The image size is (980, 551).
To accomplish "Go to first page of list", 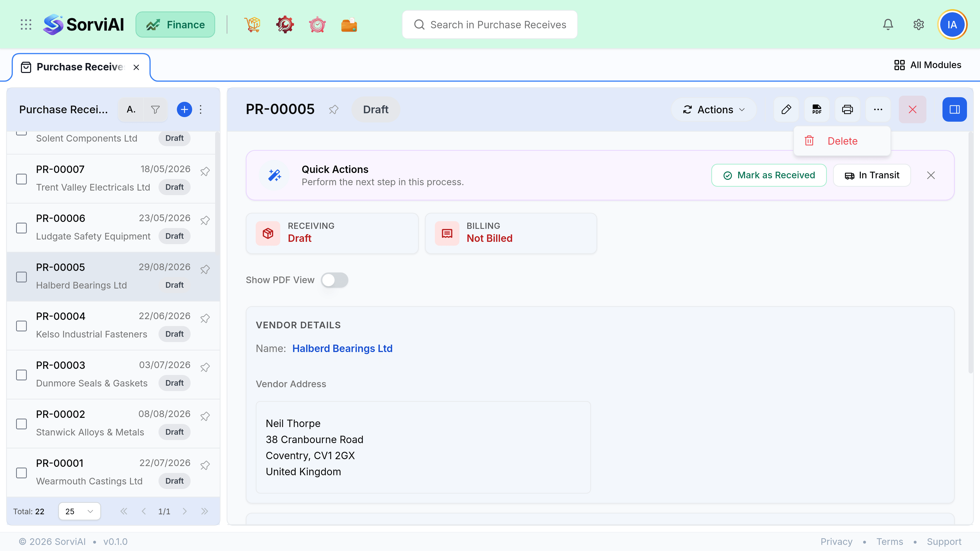I will pos(124,511).
